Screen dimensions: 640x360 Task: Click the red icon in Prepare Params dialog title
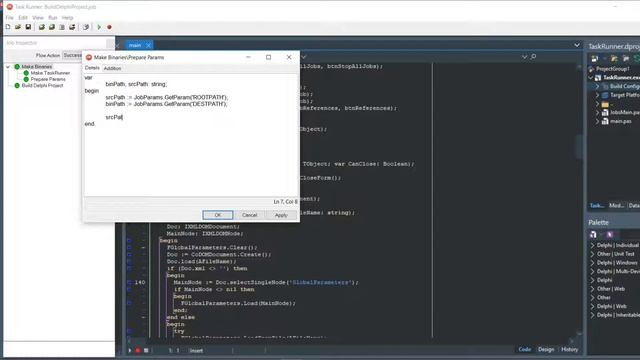click(89, 58)
